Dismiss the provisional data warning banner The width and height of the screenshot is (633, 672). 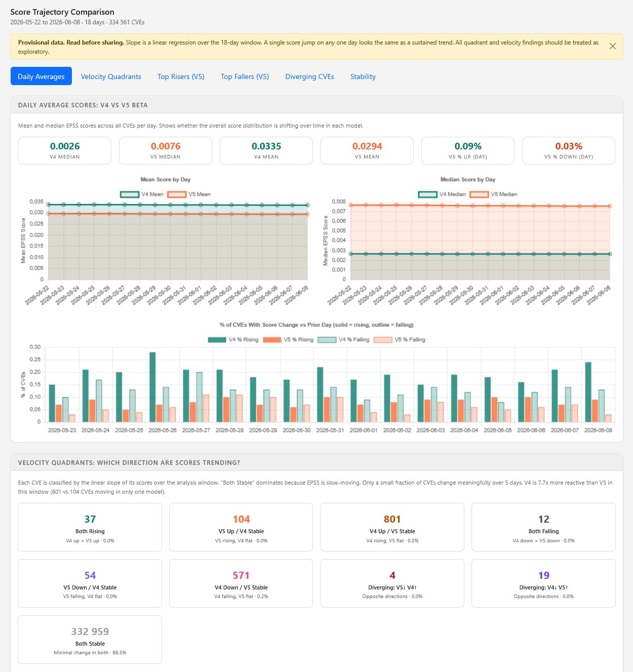[x=612, y=46]
